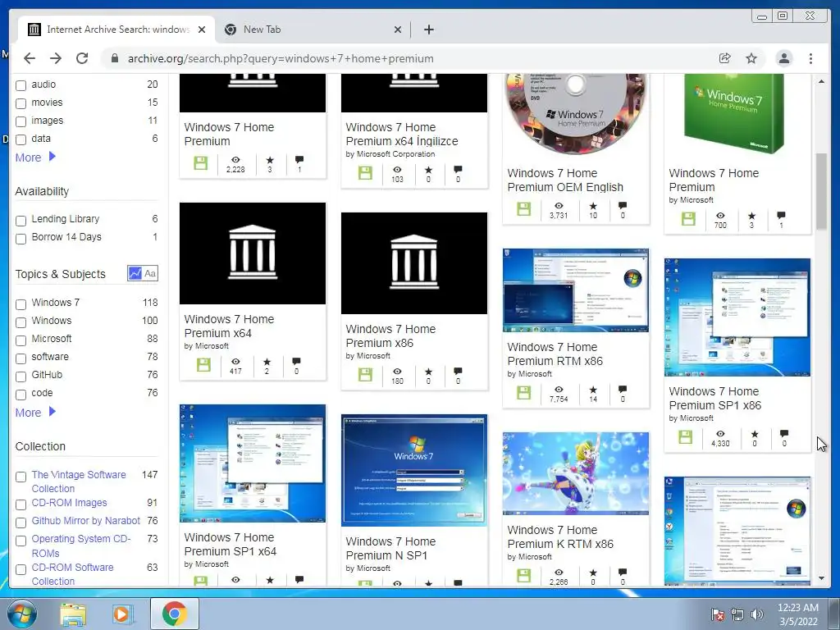Screen dimensions: 840x630
Task: Bookmark this page with the star icon
Action: 751,58
